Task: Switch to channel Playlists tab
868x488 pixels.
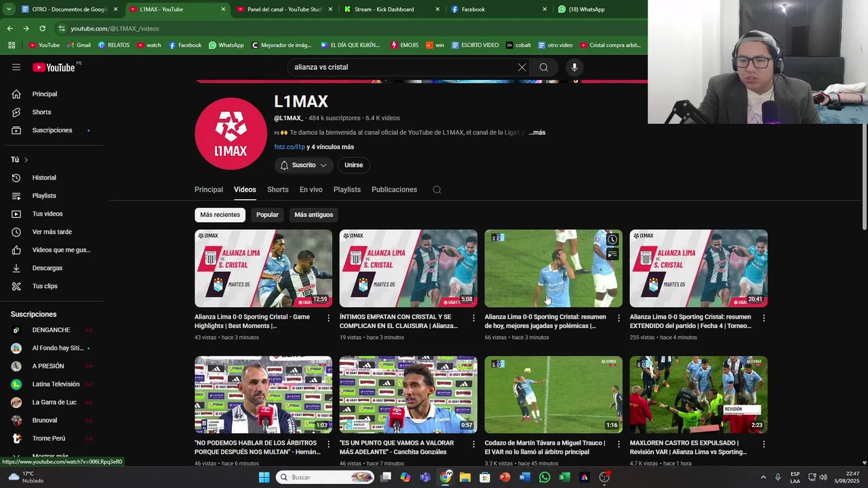Action: click(347, 190)
